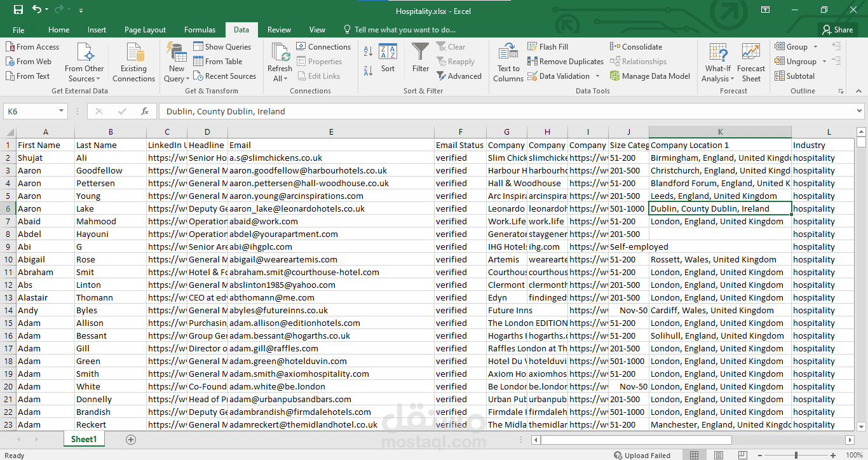Run Flash Fill

point(548,47)
